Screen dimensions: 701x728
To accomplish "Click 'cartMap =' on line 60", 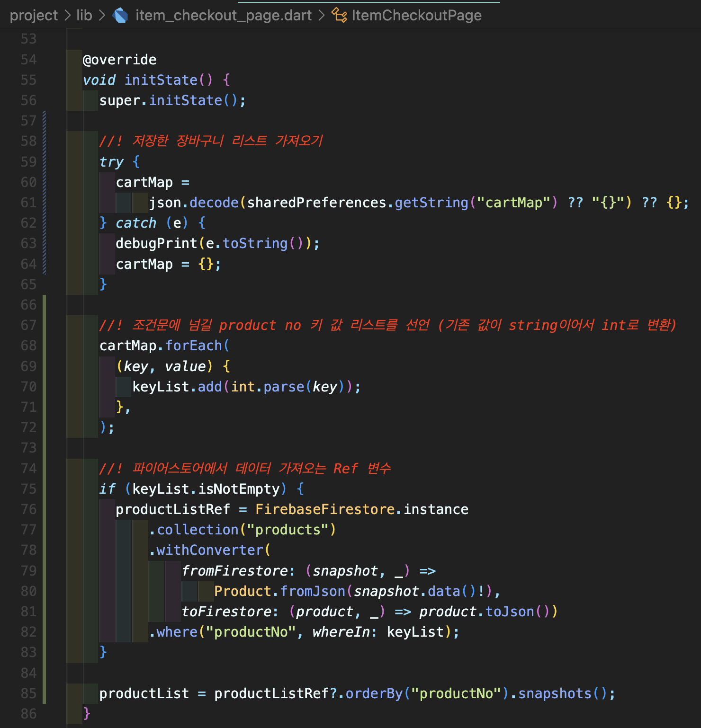I will [153, 182].
